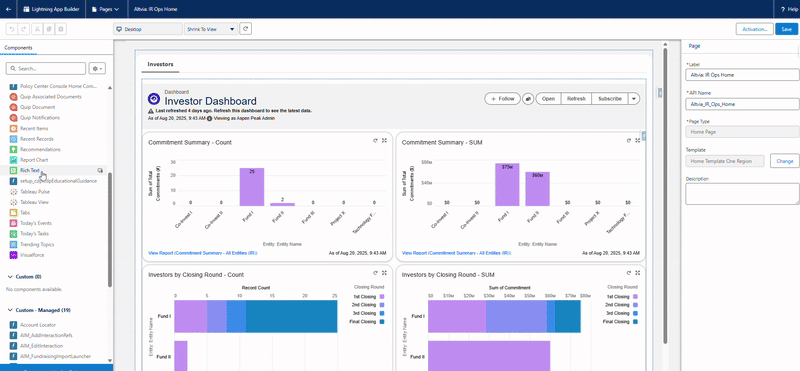Select the Tabs component
This screenshot has height=371, width=800.
(25, 213)
